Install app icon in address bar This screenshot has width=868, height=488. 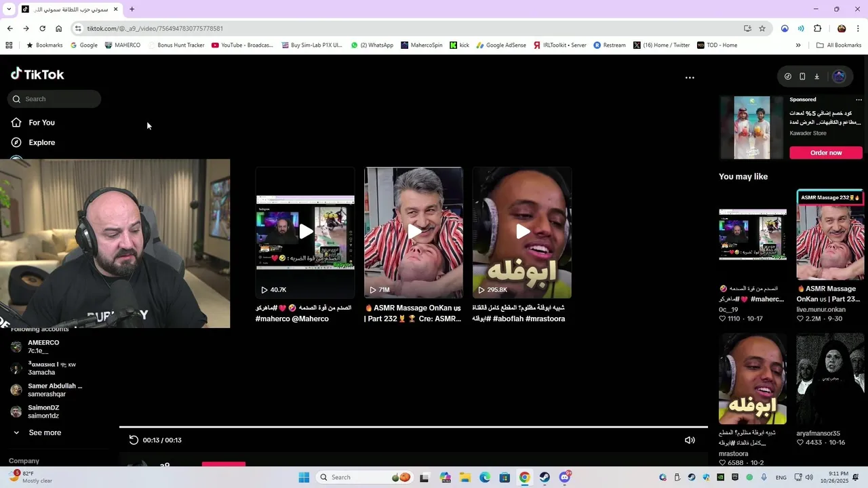747,28
